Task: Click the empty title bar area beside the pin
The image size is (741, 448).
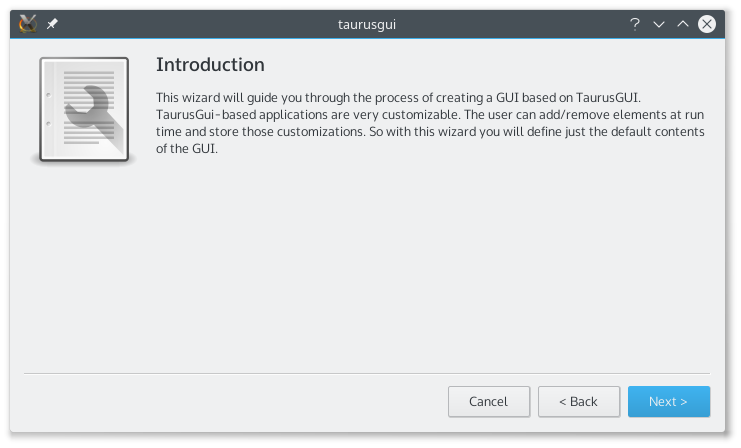Action: [189, 24]
